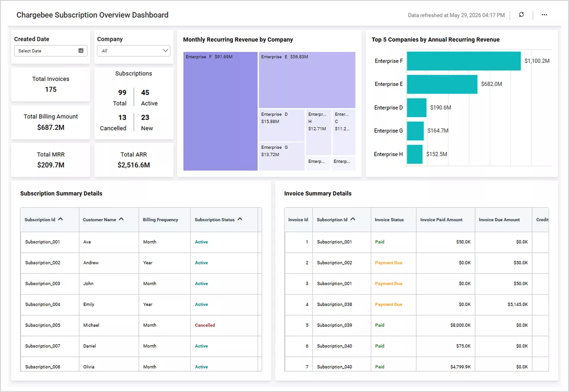Click the Total MRR $209.7M card
Screen dimensions: 569x392
tap(51, 160)
